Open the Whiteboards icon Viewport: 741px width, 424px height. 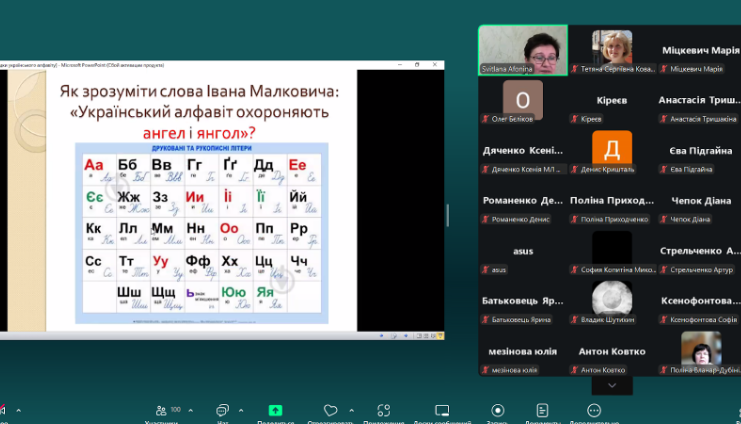click(x=441, y=410)
